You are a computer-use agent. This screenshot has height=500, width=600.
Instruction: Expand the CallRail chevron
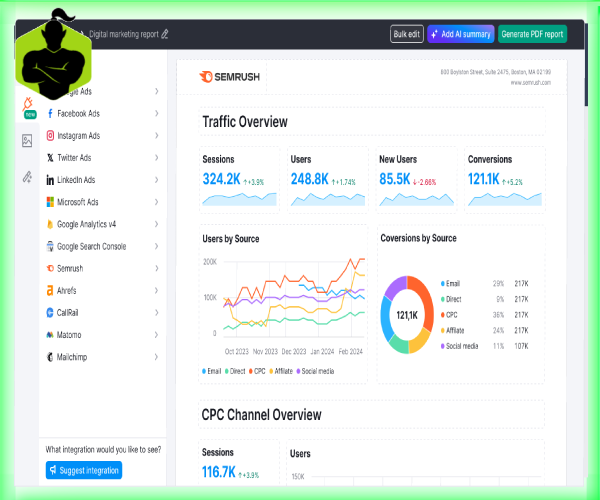(157, 313)
